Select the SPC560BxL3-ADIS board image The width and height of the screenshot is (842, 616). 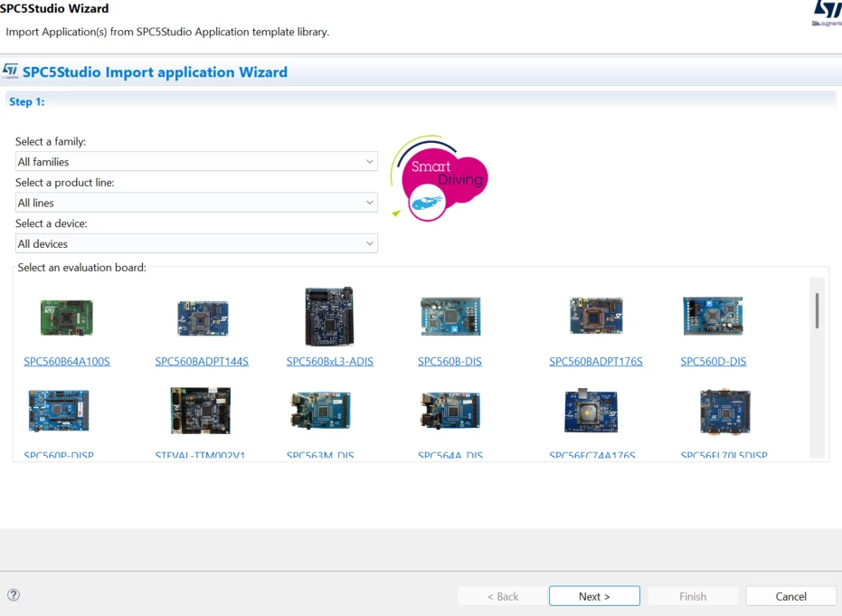click(329, 317)
